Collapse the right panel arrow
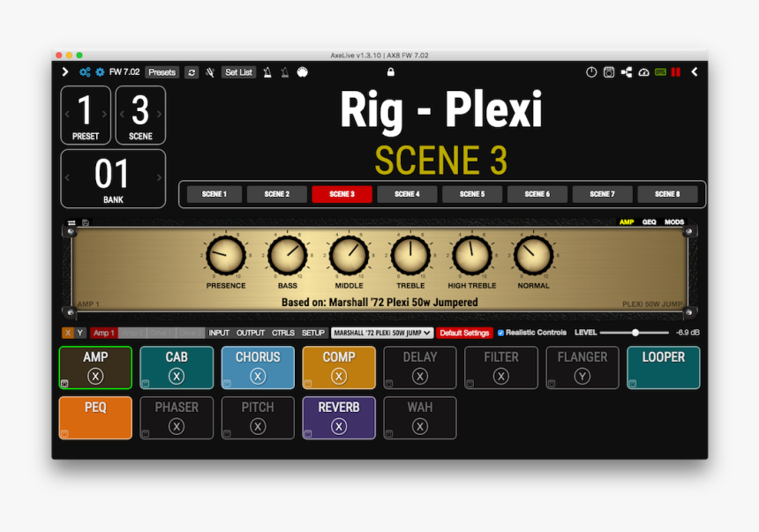 (x=695, y=72)
